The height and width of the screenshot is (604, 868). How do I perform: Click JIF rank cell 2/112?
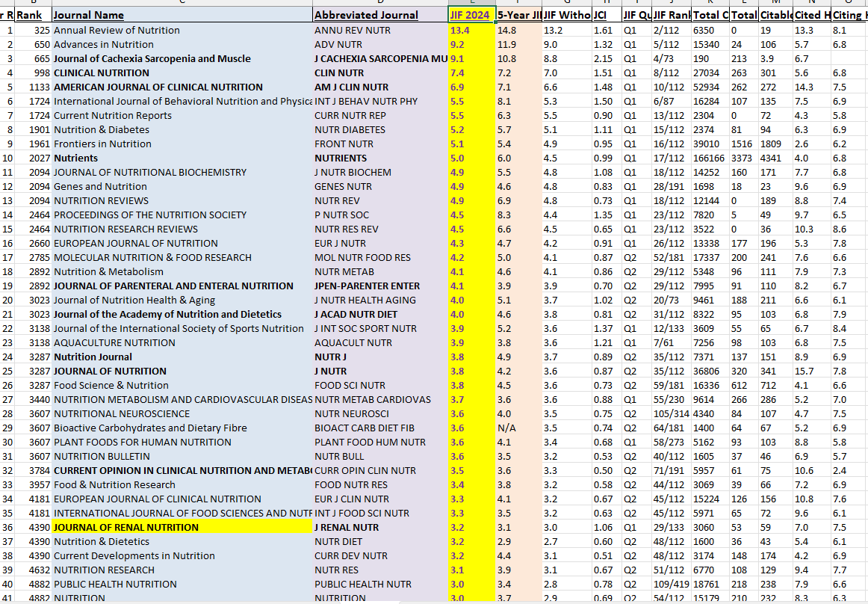[x=672, y=31]
